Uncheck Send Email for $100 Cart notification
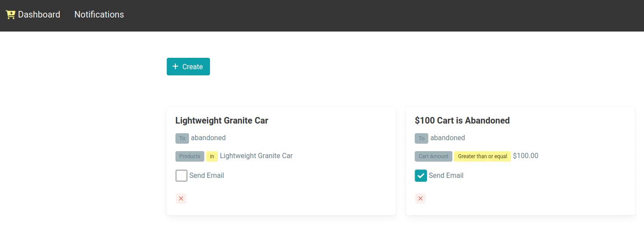The width and height of the screenshot is (644, 230). (x=421, y=176)
